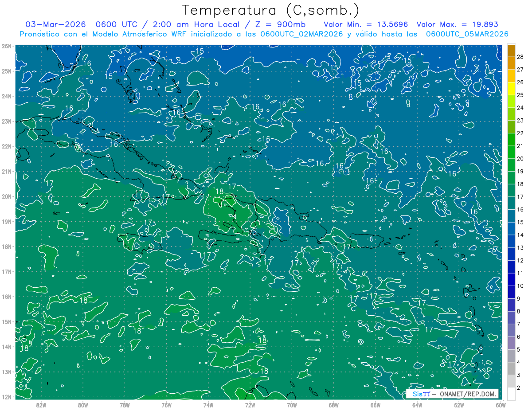Image resolution: width=532 pixels, height=411 pixels.
Task: Click the latitude label "18N"
Action: coord(6,247)
